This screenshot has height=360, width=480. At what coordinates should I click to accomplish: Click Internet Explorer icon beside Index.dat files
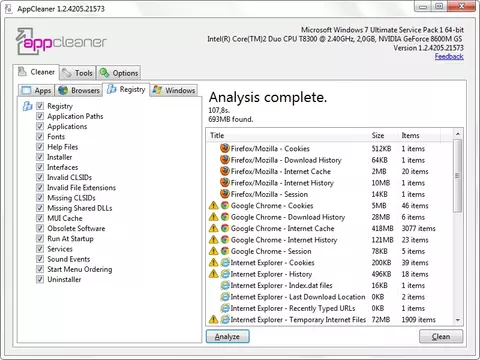point(225,286)
